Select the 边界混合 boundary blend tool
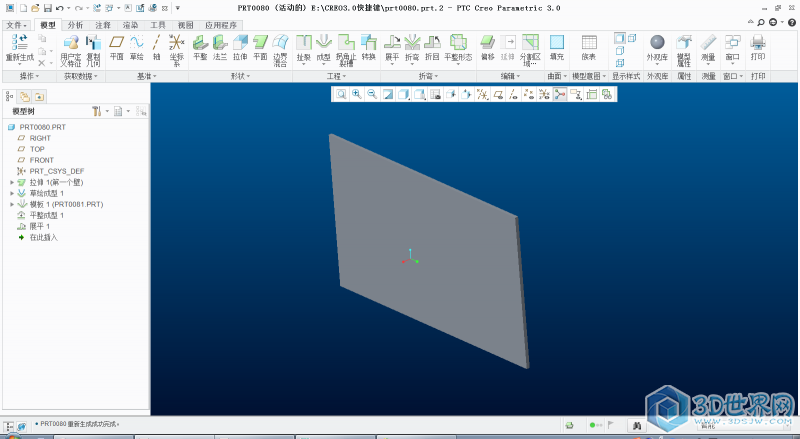This screenshot has width=800, height=439. tap(280, 51)
